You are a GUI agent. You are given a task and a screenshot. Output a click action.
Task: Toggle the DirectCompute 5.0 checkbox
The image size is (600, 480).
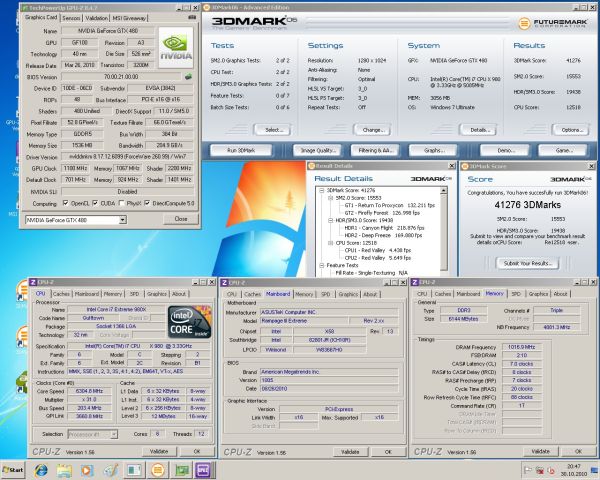[x=147, y=203]
